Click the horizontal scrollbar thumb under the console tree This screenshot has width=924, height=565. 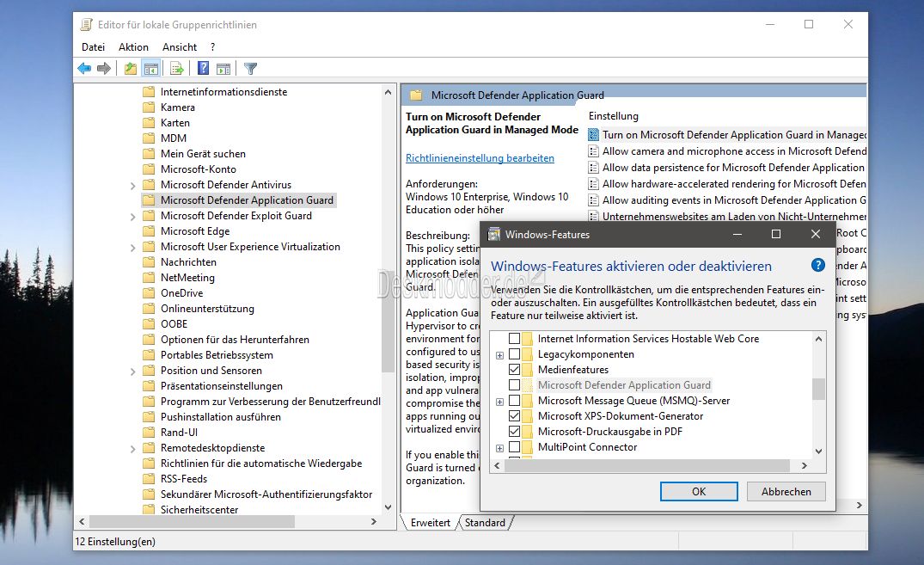[192, 521]
